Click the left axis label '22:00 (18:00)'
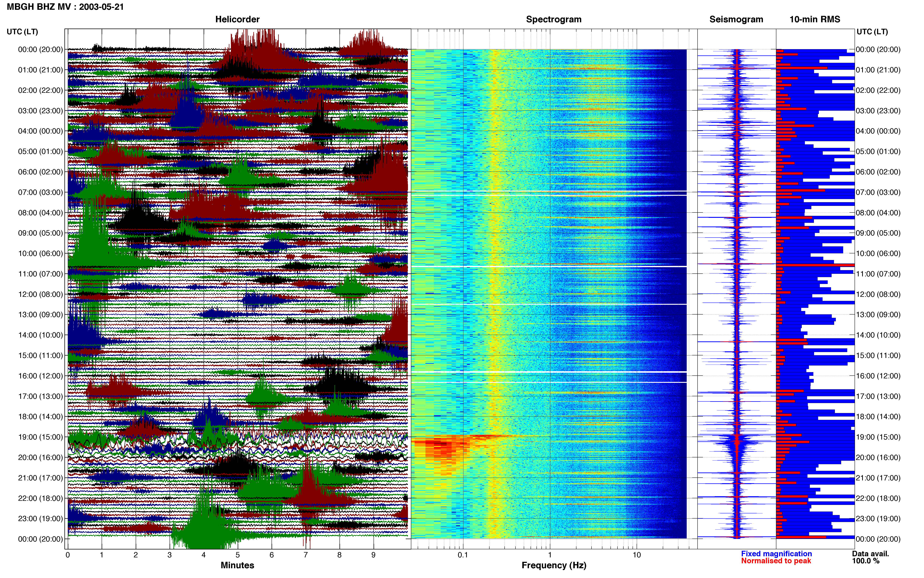This screenshot has width=924, height=578. click(40, 498)
